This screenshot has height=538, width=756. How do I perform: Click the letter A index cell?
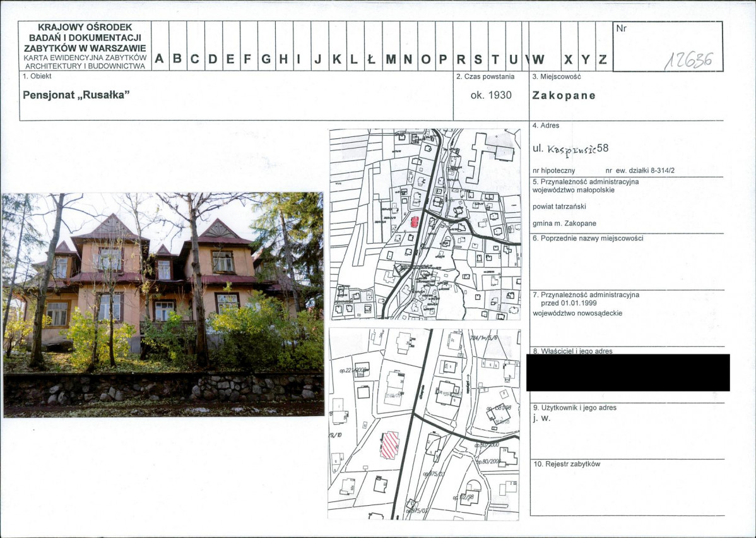click(160, 59)
